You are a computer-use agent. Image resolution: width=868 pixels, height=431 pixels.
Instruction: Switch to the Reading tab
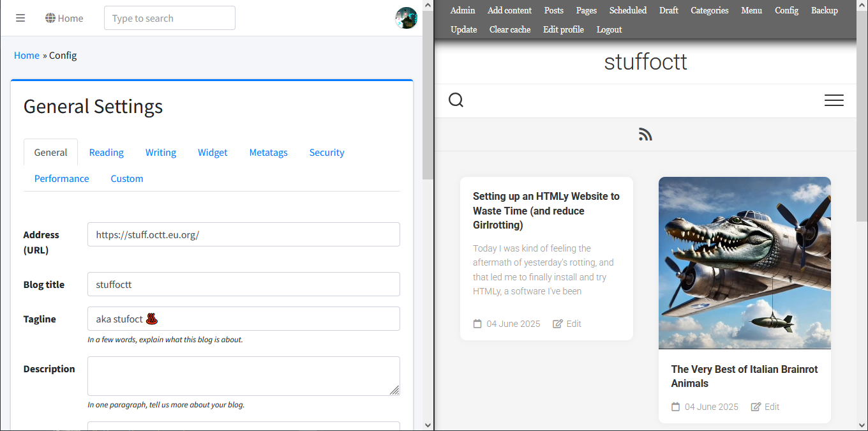click(106, 153)
